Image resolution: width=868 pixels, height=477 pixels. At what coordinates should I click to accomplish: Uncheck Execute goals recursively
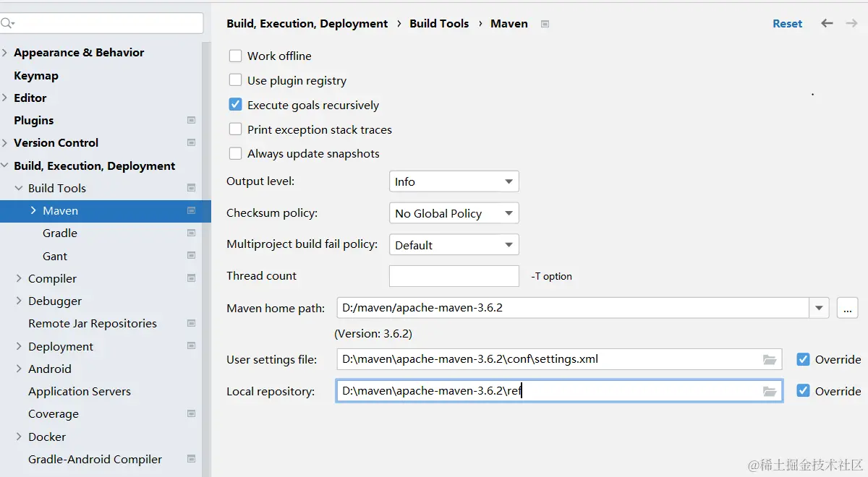click(235, 105)
